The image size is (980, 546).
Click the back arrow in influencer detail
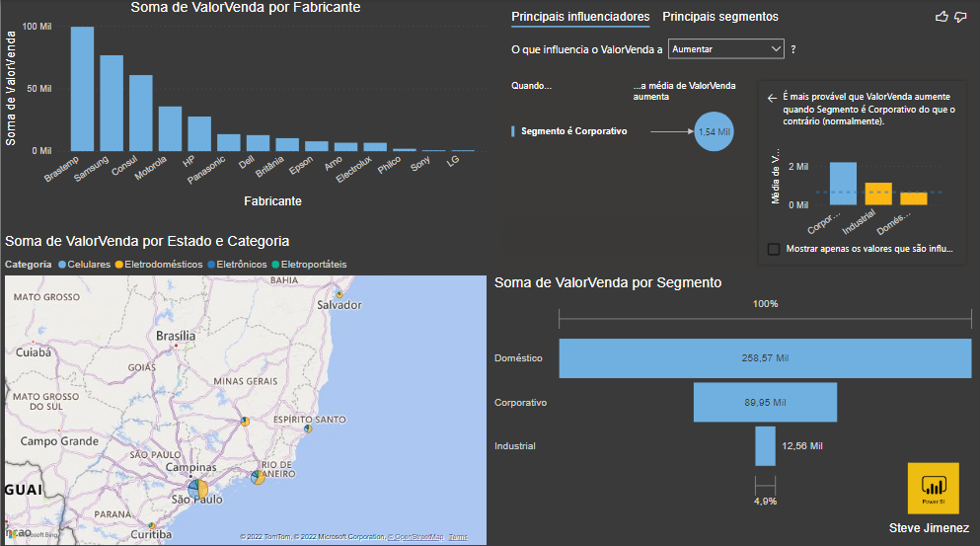click(772, 98)
